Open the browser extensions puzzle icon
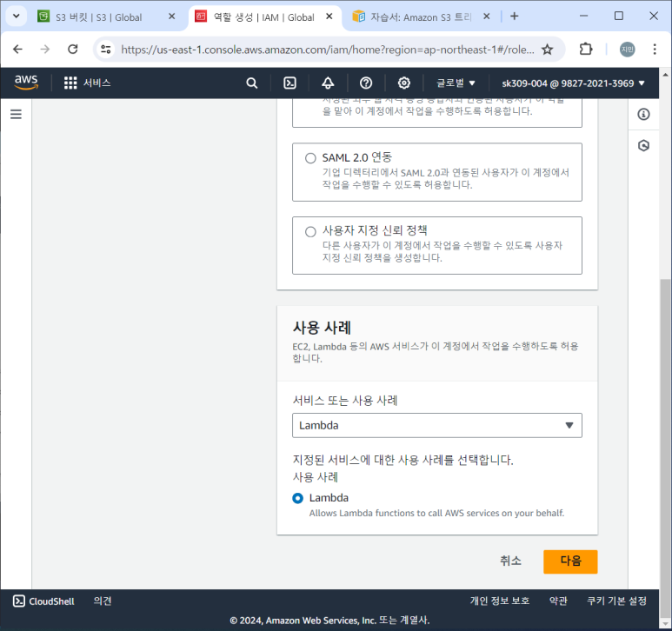 point(586,50)
